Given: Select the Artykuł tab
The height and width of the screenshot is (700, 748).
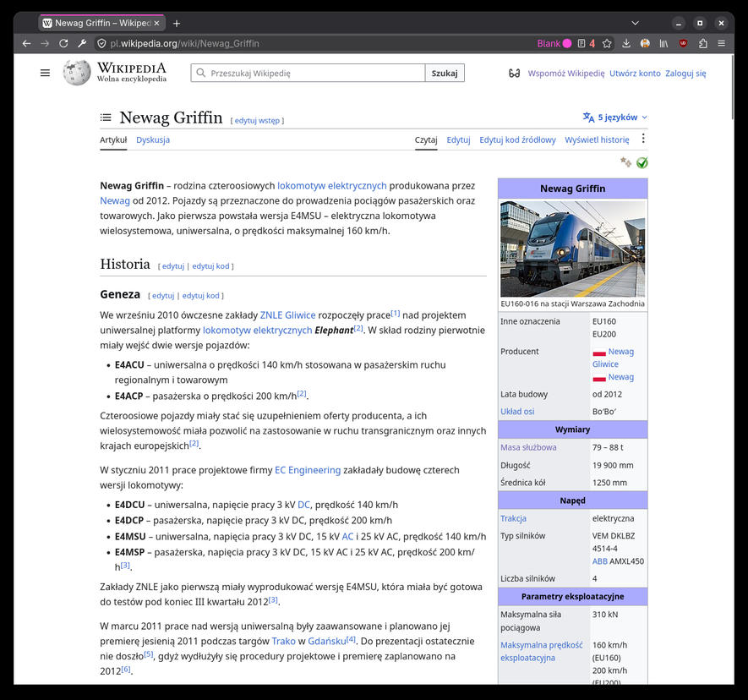Looking at the screenshot, I should point(113,139).
